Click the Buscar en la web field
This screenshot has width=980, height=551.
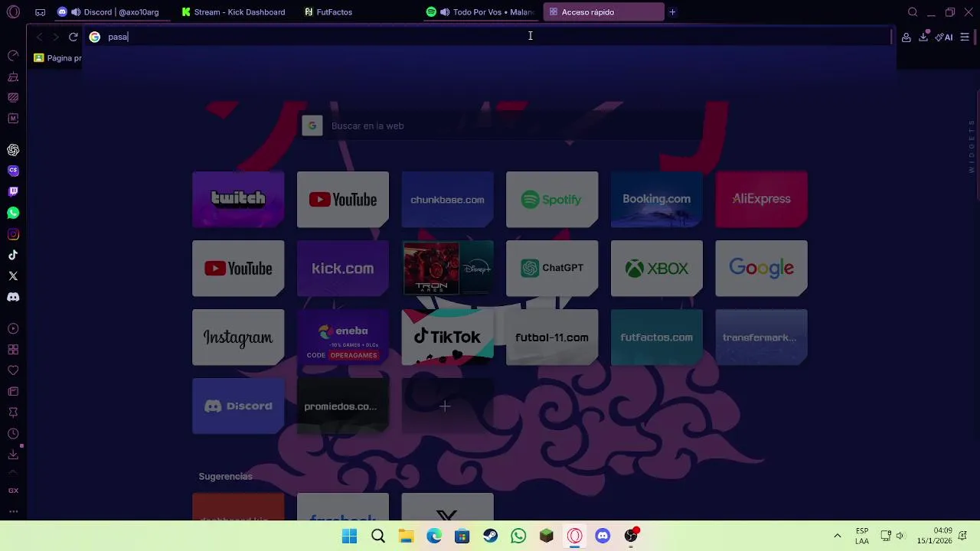click(x=501, y=126)
